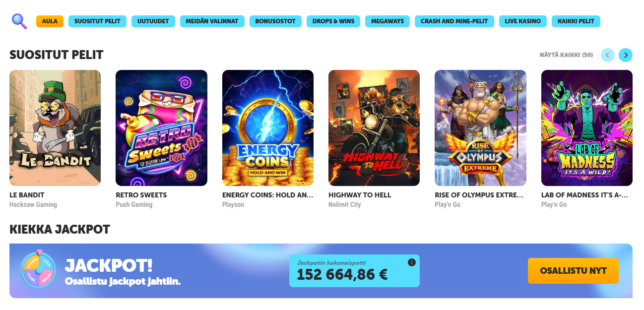Click the previous carousel arrow
This screenshot has height=310, width=644.
pyautogui.click(x=607, y=55)
